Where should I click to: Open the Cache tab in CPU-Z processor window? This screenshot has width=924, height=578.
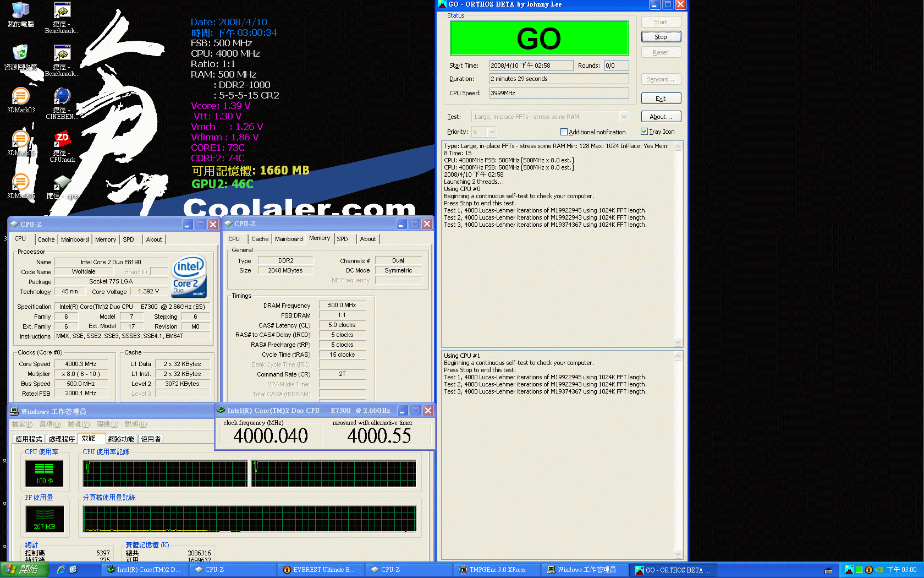pos(46,239)
